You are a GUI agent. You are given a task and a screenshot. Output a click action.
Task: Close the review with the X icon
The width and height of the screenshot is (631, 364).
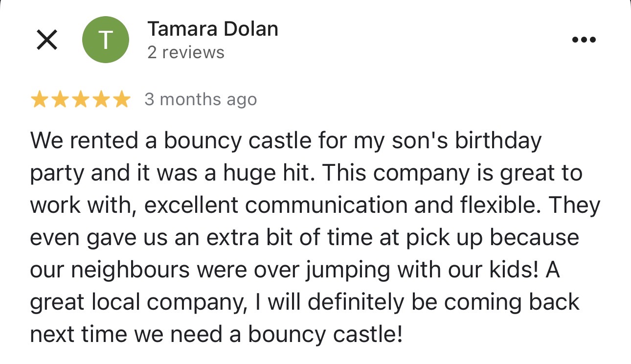coord(47,40)
